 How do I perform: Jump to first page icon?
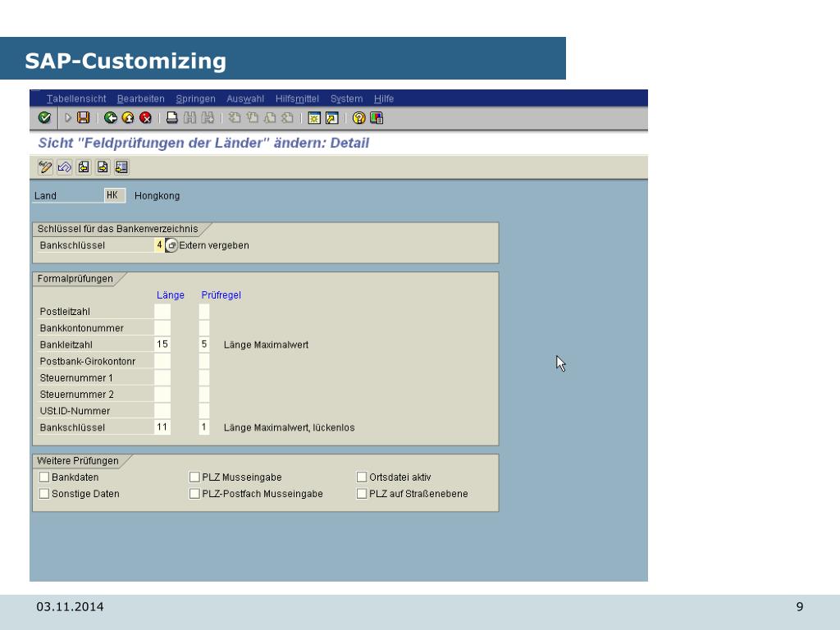234,118
